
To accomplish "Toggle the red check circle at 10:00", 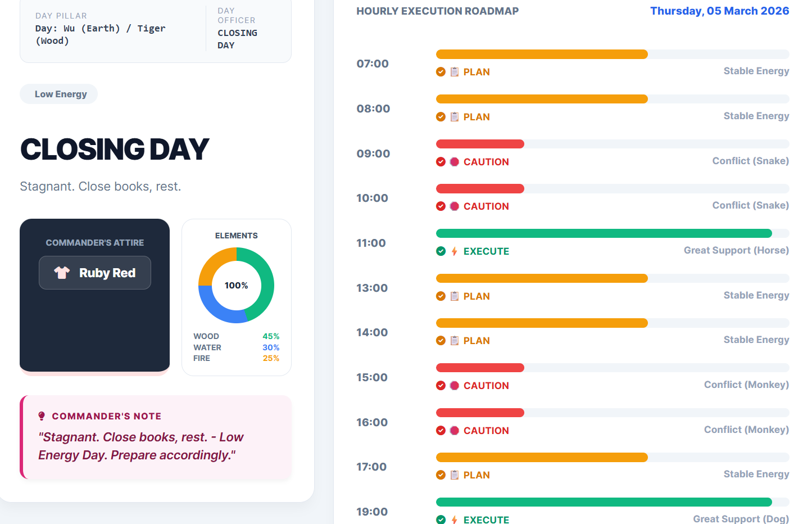I will pyautogui.click(x=441, y=206).
